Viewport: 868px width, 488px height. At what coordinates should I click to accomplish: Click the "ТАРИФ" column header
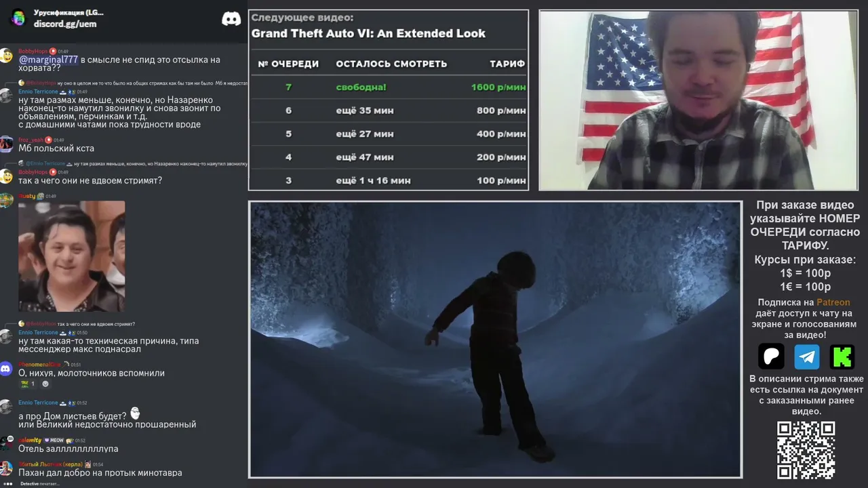click(x=507, y=64)
